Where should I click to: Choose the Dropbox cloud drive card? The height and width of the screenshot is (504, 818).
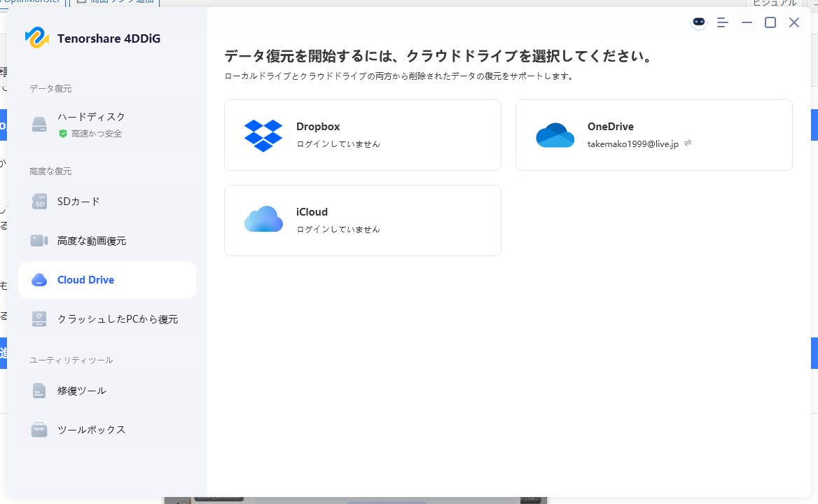point(362,135)
